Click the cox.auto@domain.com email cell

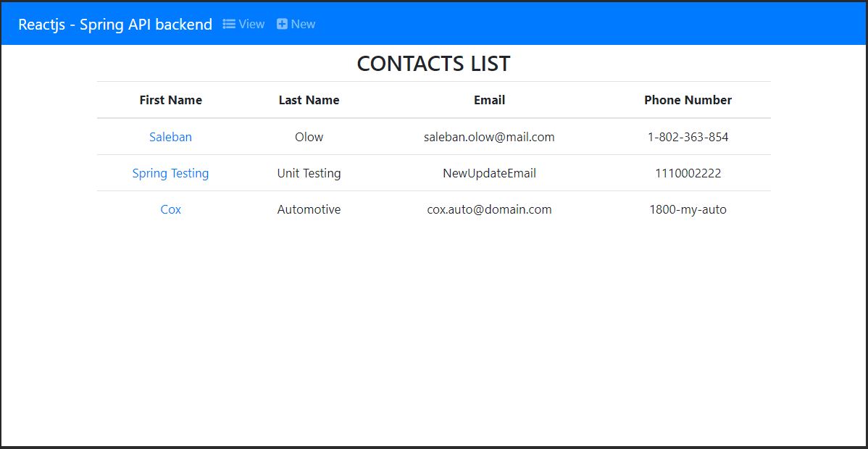coord(489,209)
